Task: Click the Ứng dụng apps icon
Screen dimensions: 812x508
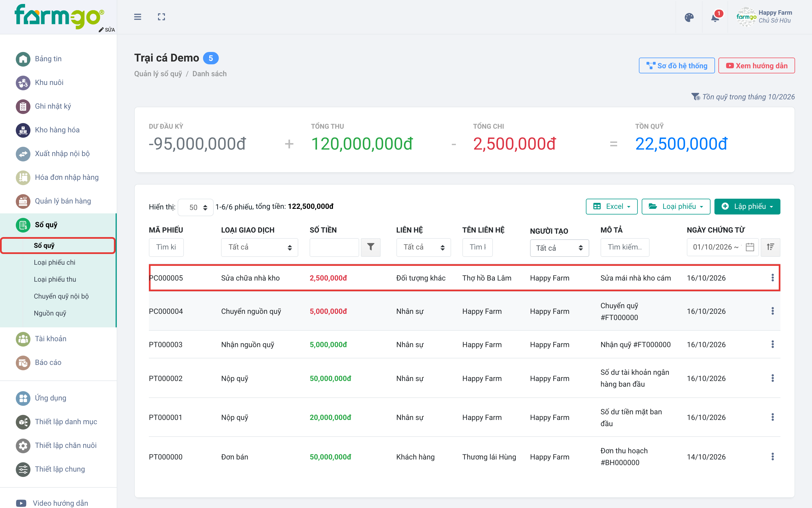Action: pyautogui.click(x=23, y=398)
